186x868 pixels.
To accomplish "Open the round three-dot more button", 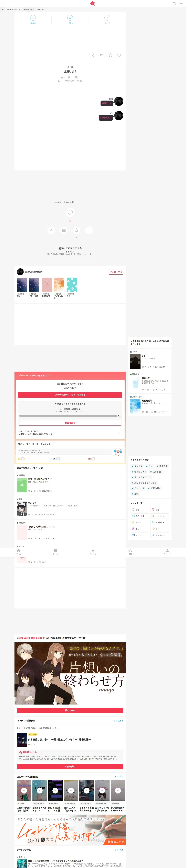I will coord(89,230).
